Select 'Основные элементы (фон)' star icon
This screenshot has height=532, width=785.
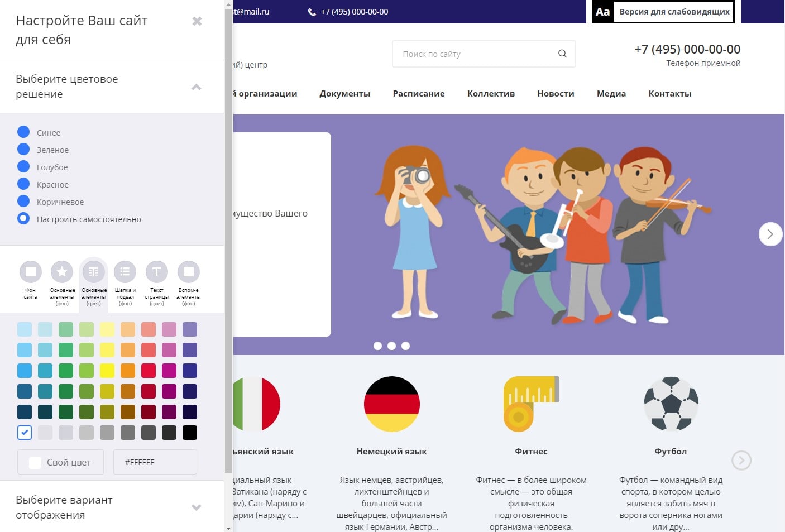62,272
